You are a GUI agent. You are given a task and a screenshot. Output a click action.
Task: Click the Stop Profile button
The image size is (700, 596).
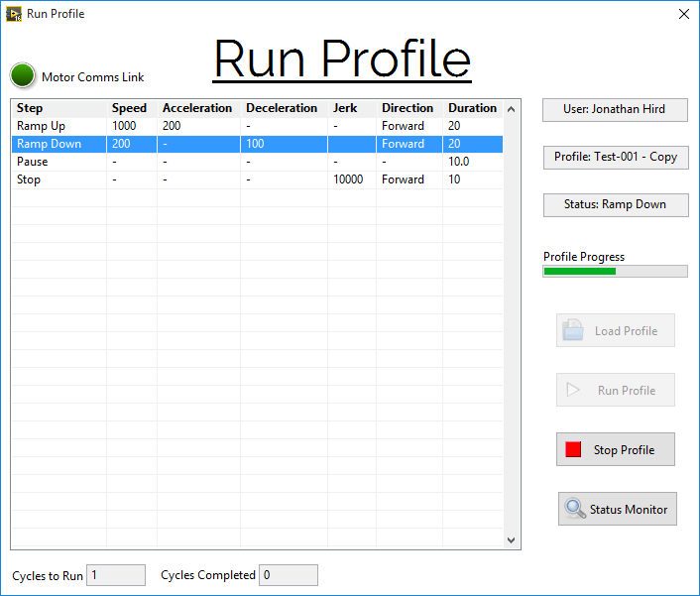615,449
